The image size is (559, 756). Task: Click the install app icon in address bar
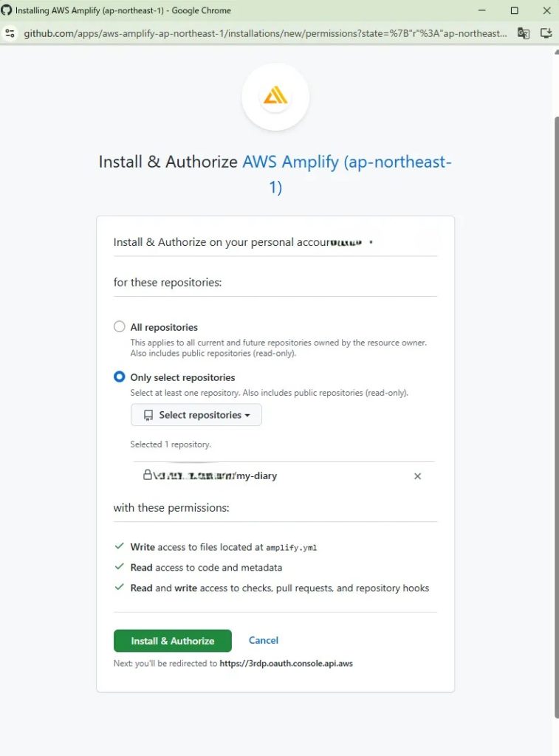[546, 33]
